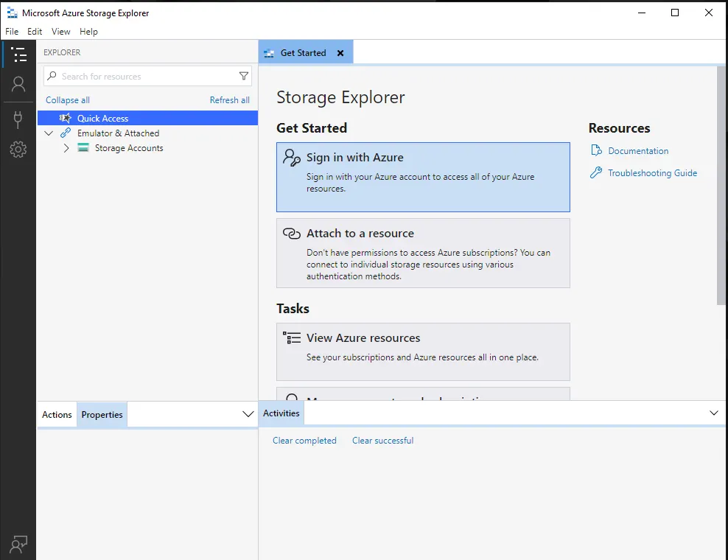Open the Connect dialog via the plug icon
Image resolution: width=728 pixels, height=560 pixels.
tap(19, 119)
